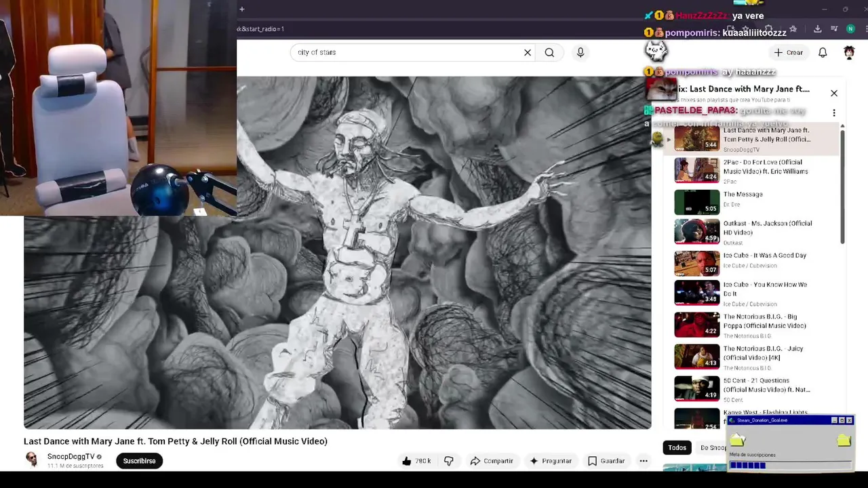The width and height of the screenshot is (868, 488).
Task: Click the Preguntar button
Action: (x=551, y=461)
